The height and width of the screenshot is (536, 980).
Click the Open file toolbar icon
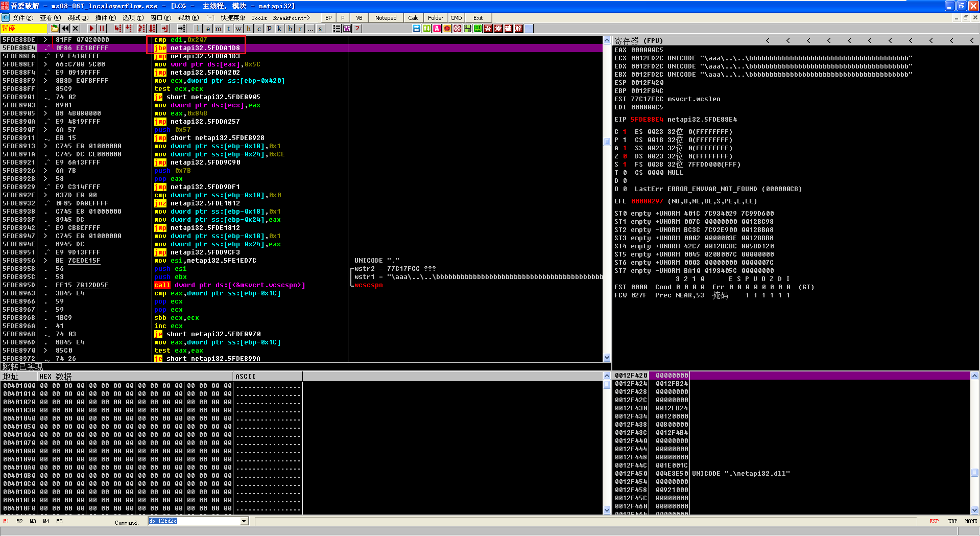click(x=55, y=29)
